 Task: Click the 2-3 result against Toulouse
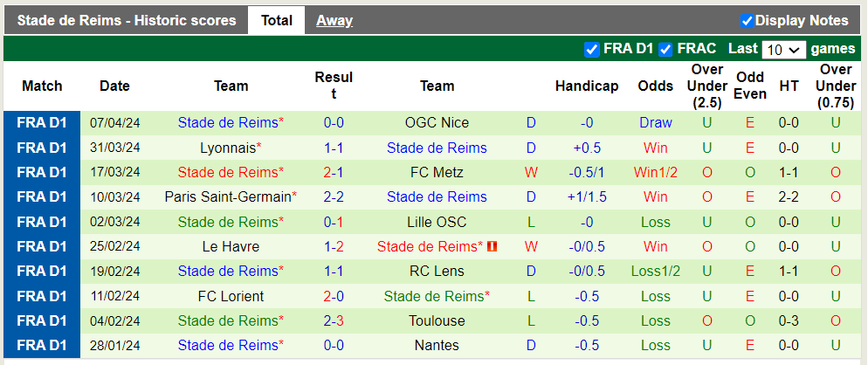334,321
